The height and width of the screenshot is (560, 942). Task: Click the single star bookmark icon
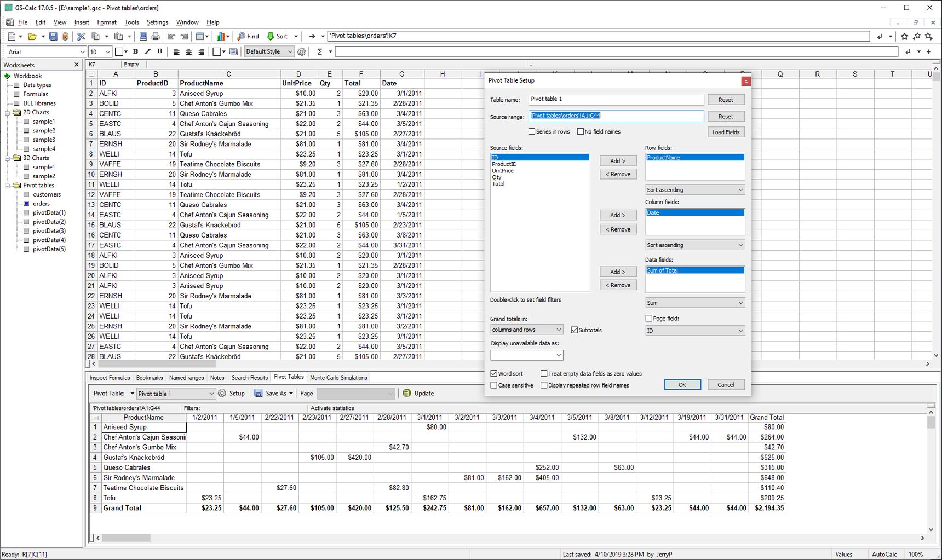point(904,36)
